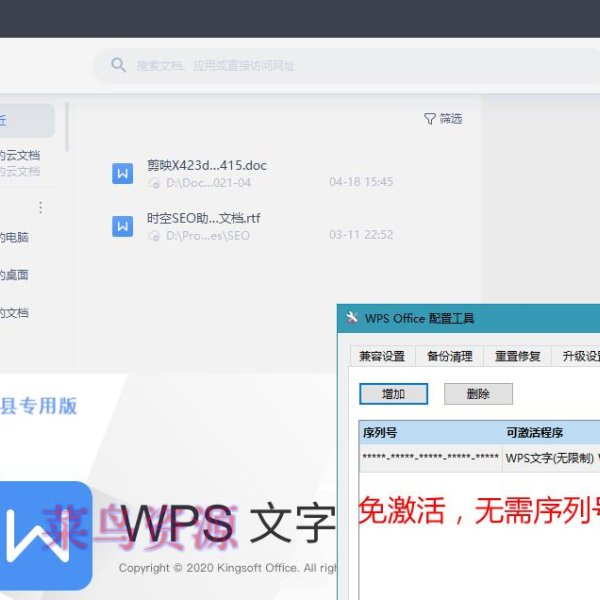
Task: Click the 序列号 column header
Action: click(430, 433)
